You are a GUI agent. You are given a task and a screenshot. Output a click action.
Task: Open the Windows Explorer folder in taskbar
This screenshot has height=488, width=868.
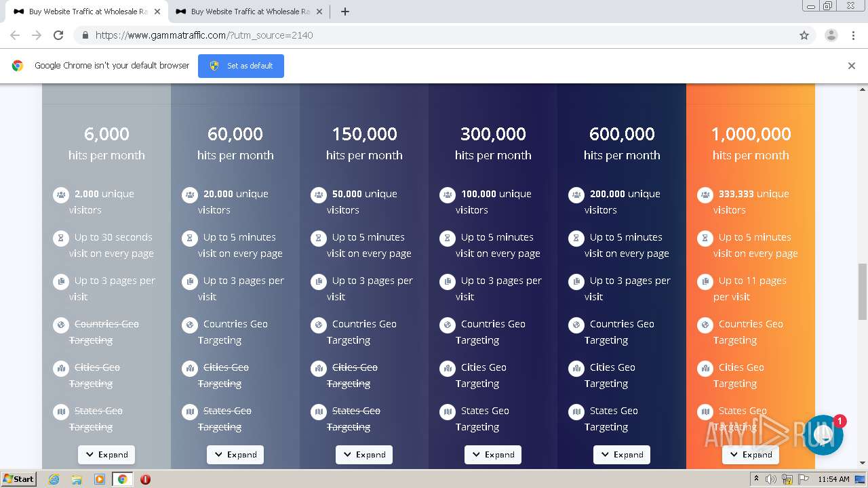tap(77, 479)
